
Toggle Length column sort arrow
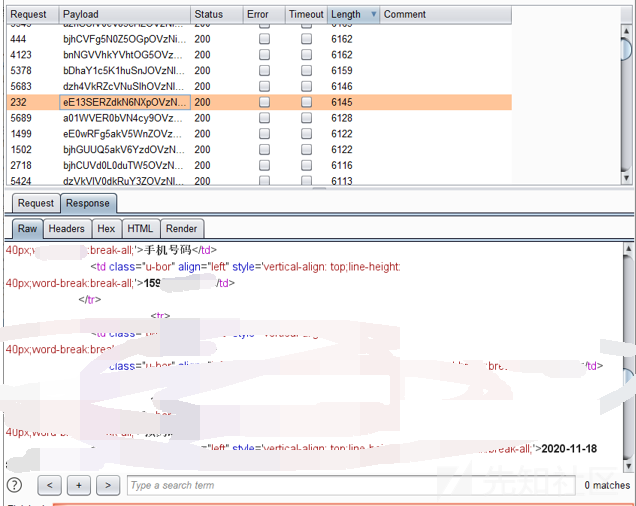pyautogui.click(x=374, y=14)
